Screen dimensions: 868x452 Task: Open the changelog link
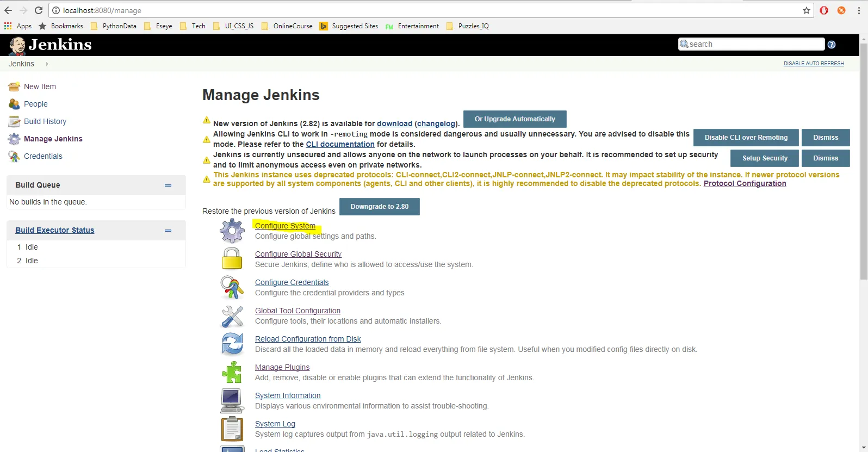(436, 123)
